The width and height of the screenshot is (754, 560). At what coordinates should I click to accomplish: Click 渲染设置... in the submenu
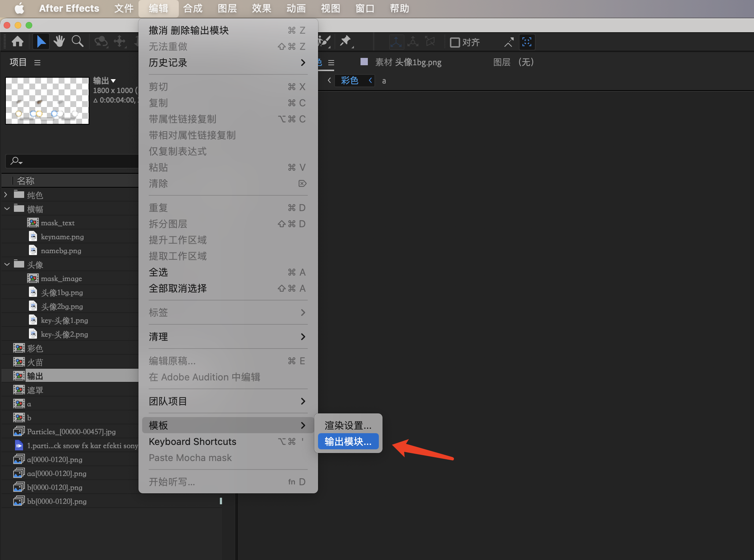(x=348, y=425)
